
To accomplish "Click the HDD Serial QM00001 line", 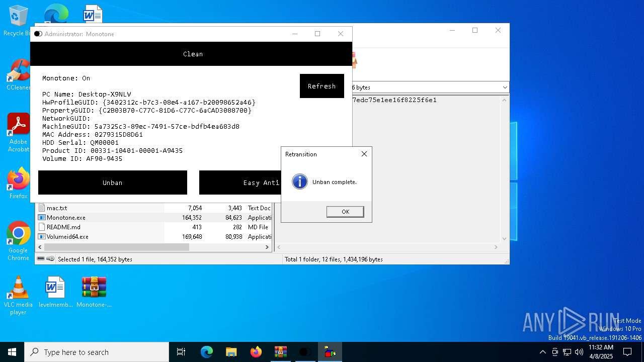I will pyautogui.click(x=80, y=143).
